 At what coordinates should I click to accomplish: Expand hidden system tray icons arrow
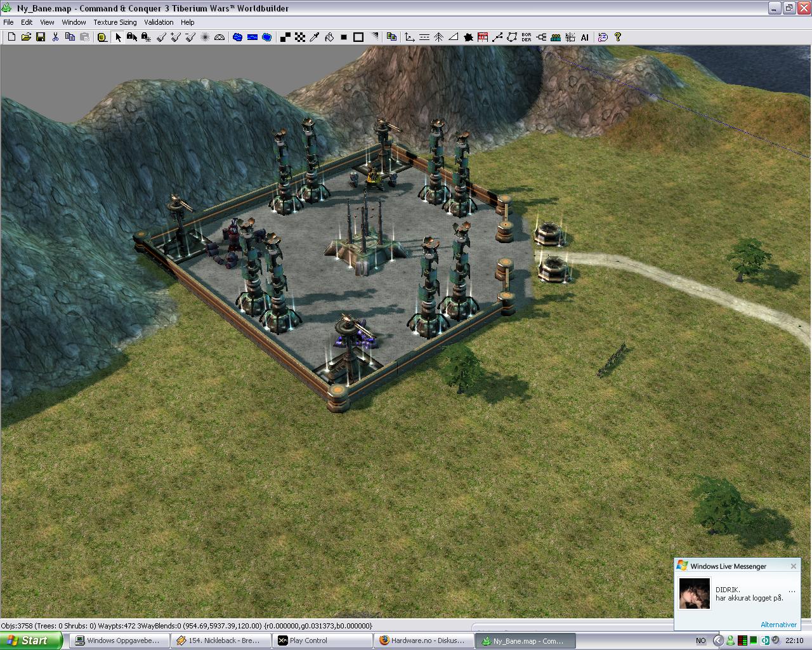pos(718,640)
